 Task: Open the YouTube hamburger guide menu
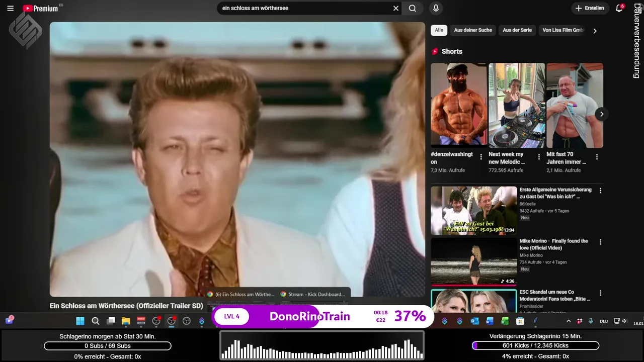pos(10,9)
